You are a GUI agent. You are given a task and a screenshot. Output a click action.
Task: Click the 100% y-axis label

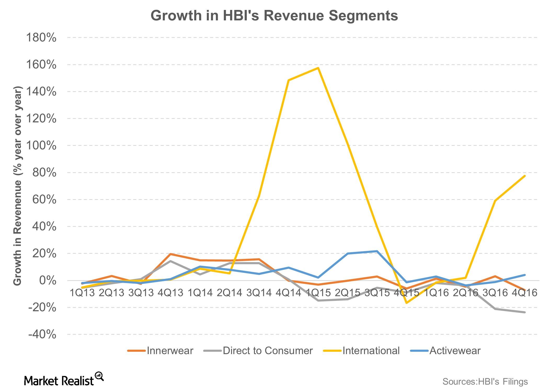pyautogui.click(x=41, y=146)
